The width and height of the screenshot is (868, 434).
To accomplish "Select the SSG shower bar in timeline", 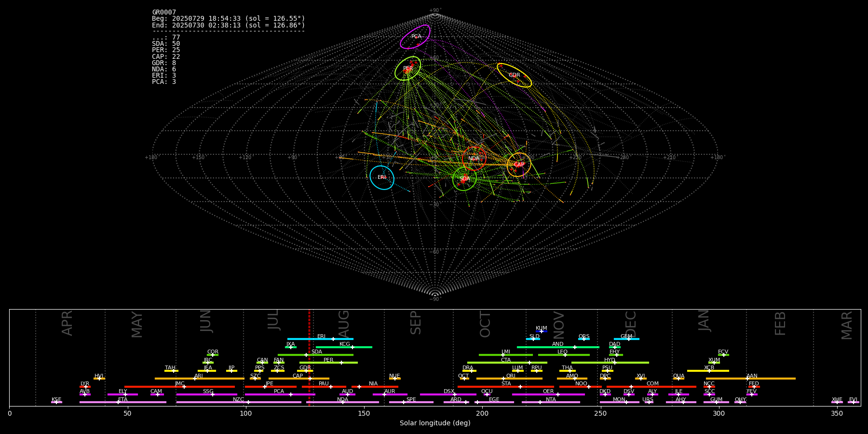I will click(207, 394).
